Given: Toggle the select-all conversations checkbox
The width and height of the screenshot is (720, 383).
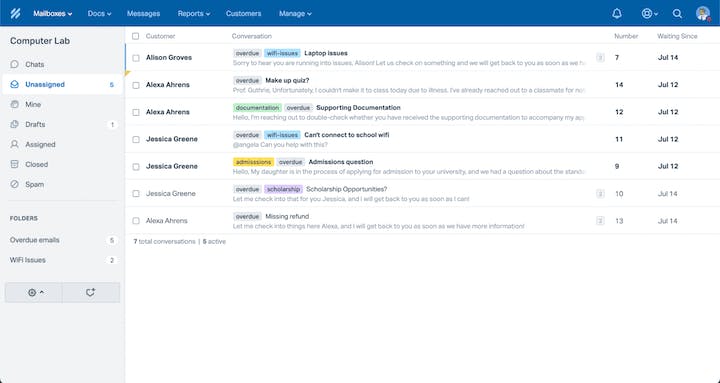Looking at the screenshot, I should 135,36.
